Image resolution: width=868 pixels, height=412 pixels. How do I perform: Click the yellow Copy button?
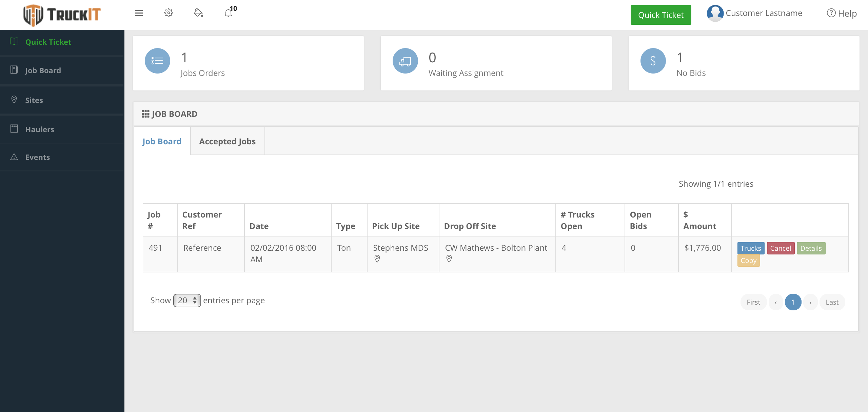point(748,261)
